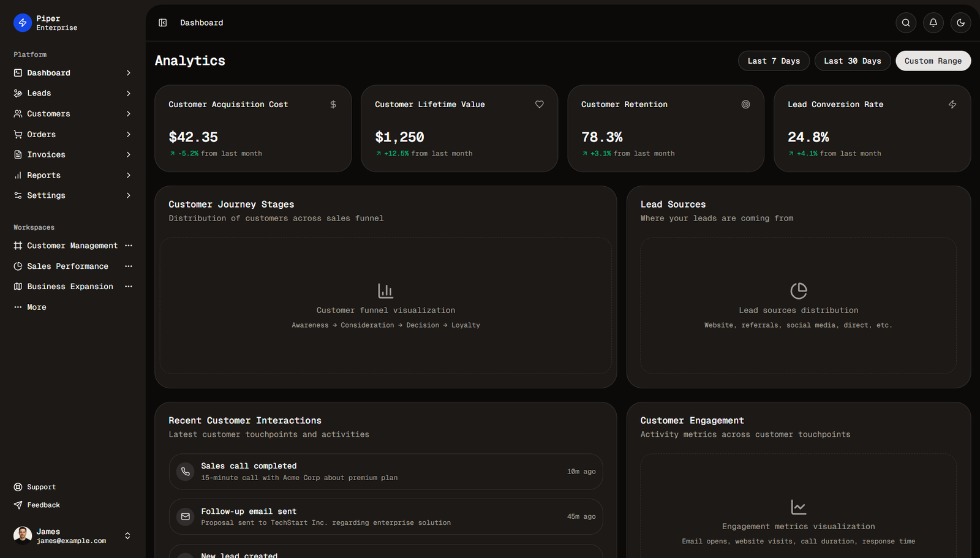Click the Dashboard sidebar icon
980x558 pixels.
coord(18,73)
